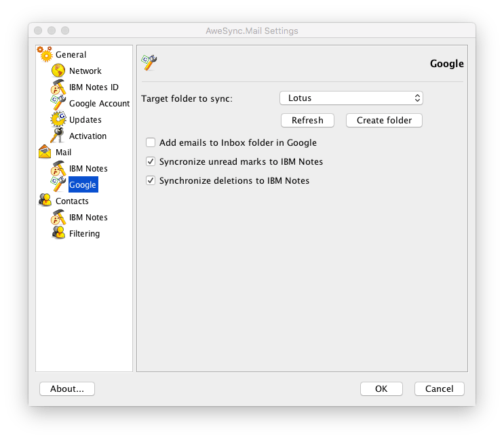Click the Network globe icon

click(x=58, y=71)
